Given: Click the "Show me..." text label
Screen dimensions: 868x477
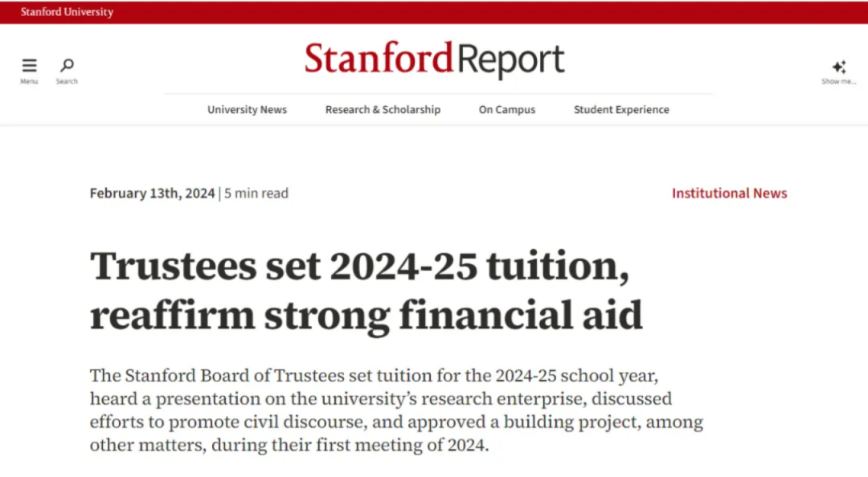Looking at the screenshot, I should [838, 81].
